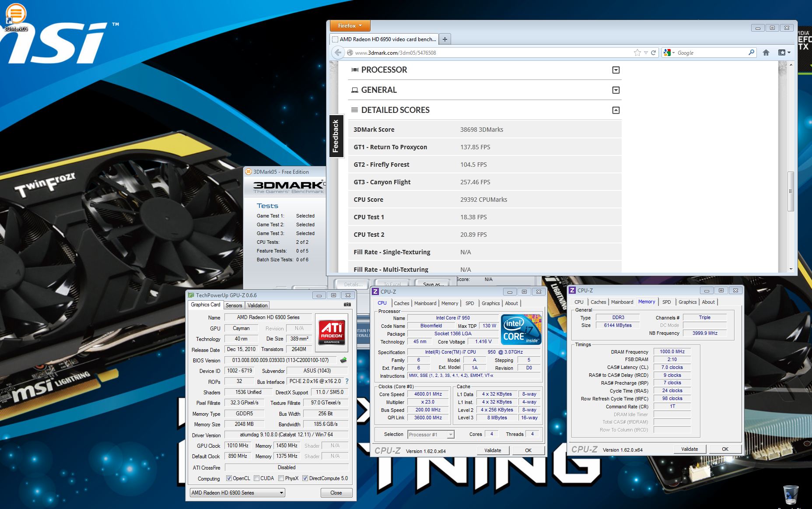
Task: Open the Graphics tab in right CPU-Z window
Action: click(687, 302)
